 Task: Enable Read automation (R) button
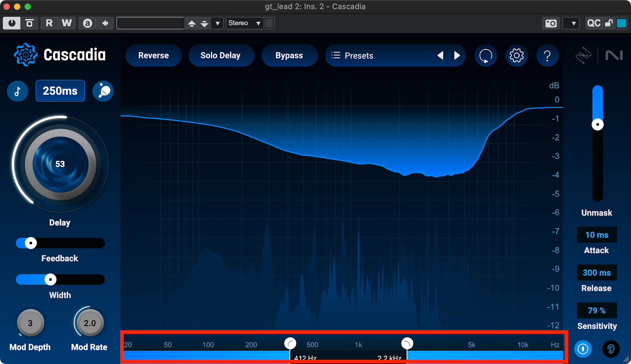49,23
